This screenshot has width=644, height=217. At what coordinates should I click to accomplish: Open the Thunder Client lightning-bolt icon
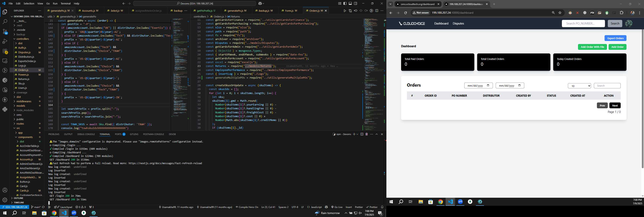click(5, 100)
